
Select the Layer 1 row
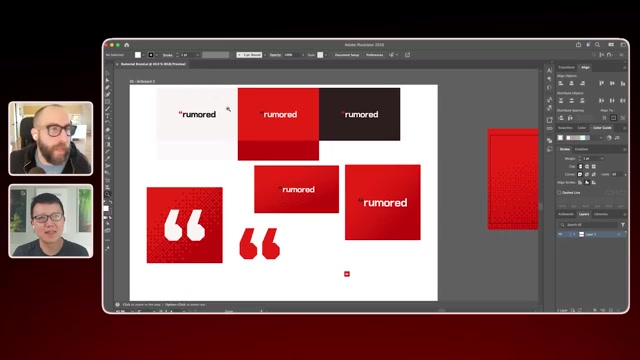pyautogui.click(x=591, y=234)
